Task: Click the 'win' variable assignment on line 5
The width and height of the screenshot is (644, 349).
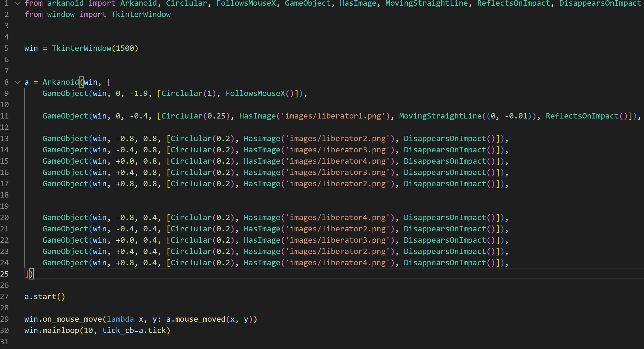Action: click(x=31, y=48)
